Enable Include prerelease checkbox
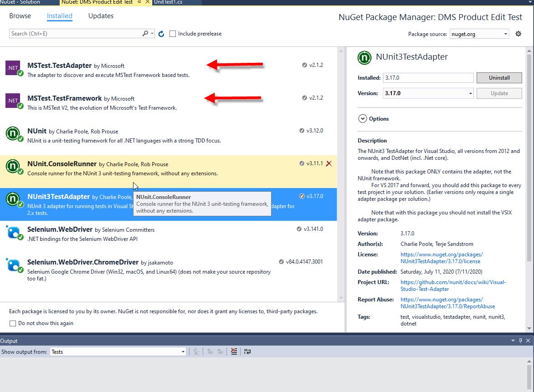Image resolution: width=534 pixels, height=392 pixels. [x=173, y=34]
